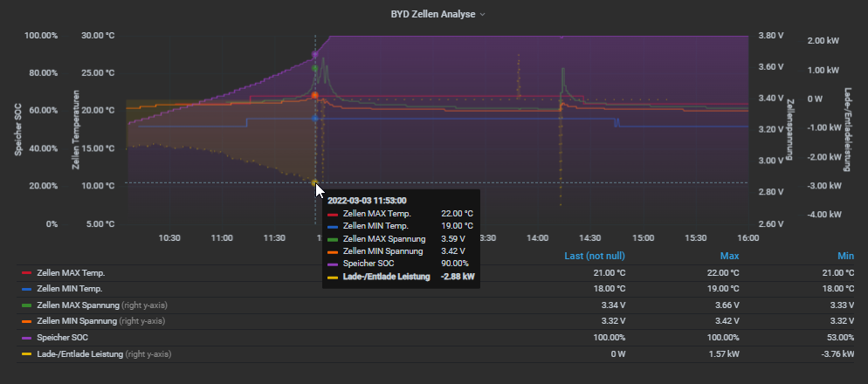Click the tooltip timestamp 2022-03-03 11:53:00
The image size is (868, 384).
coord(367,201)
